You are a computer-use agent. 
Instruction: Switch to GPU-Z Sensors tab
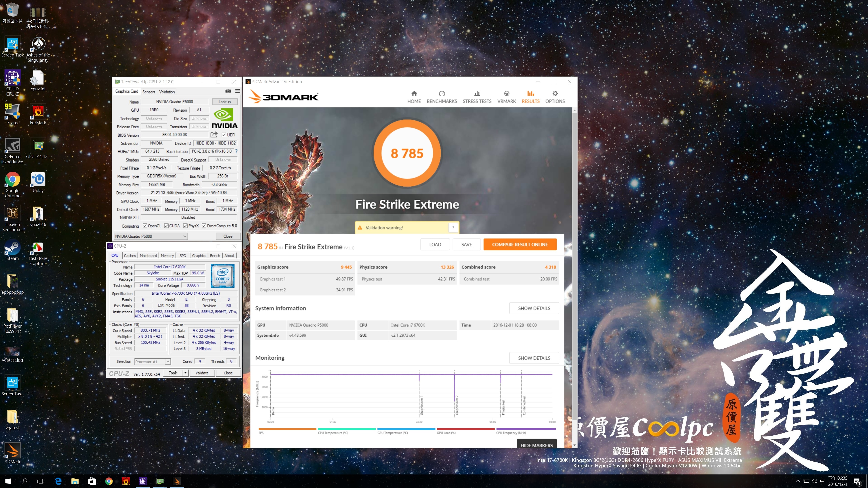(x=149, y=91)
